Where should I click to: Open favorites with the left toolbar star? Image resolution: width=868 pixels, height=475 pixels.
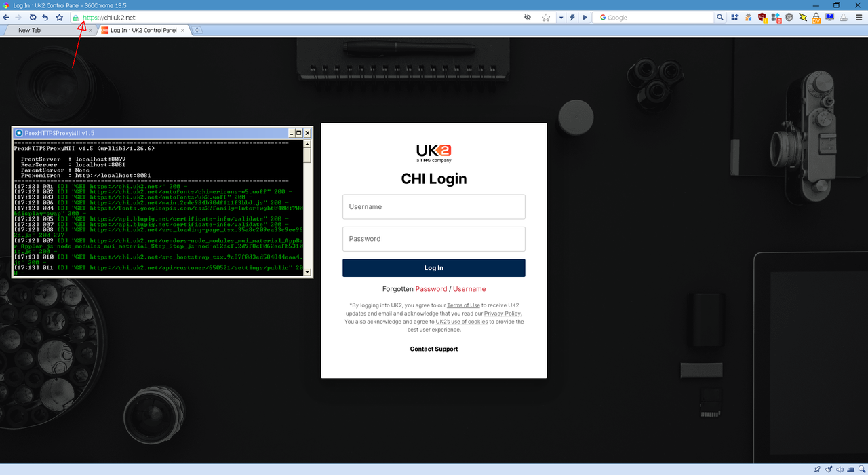(60, 18)
